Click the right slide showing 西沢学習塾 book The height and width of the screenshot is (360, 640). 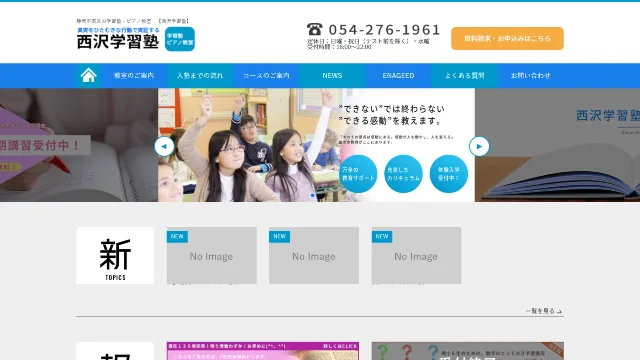pos(558,145)
